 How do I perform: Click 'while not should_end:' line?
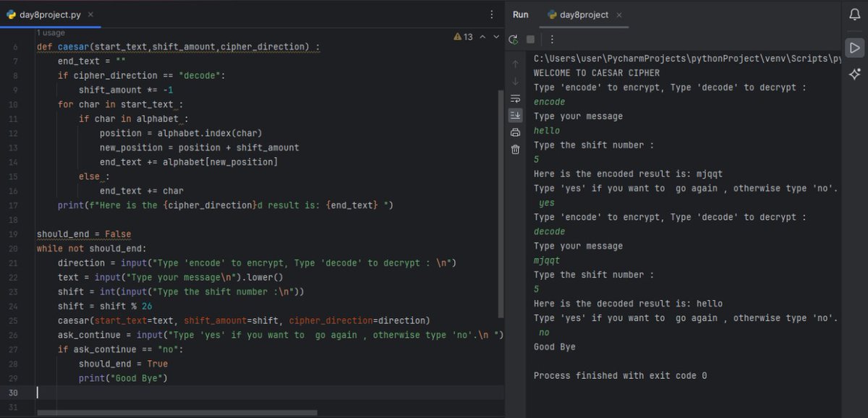point(92,249)
